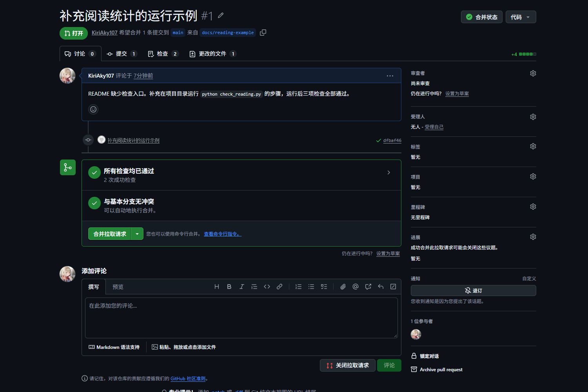Open merge method dropdown arrow
Image resolution: width=588 pixels, height=392 pixels.
[137, 234]
